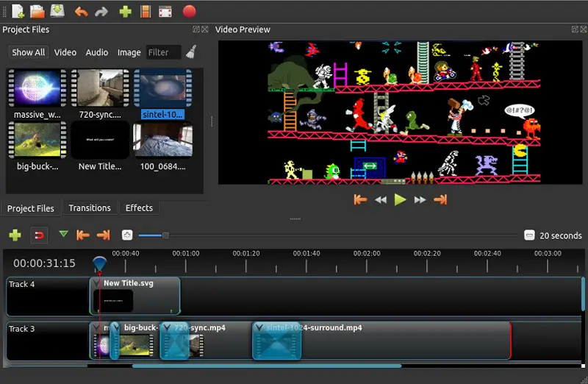Toggle the magnet snapping button on timeline
This screenshot has height=384, width=588.
39,235
